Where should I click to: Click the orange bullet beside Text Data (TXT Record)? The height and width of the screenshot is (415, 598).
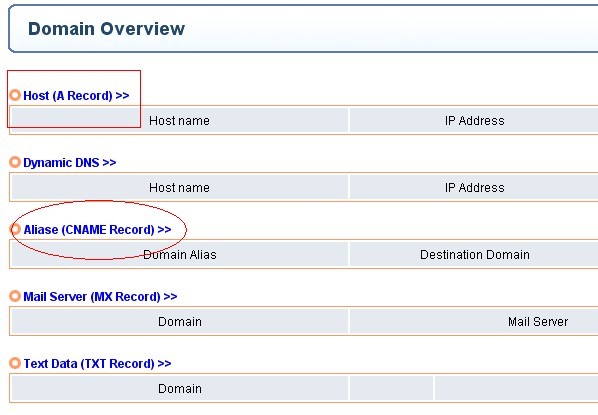point(15,363)
